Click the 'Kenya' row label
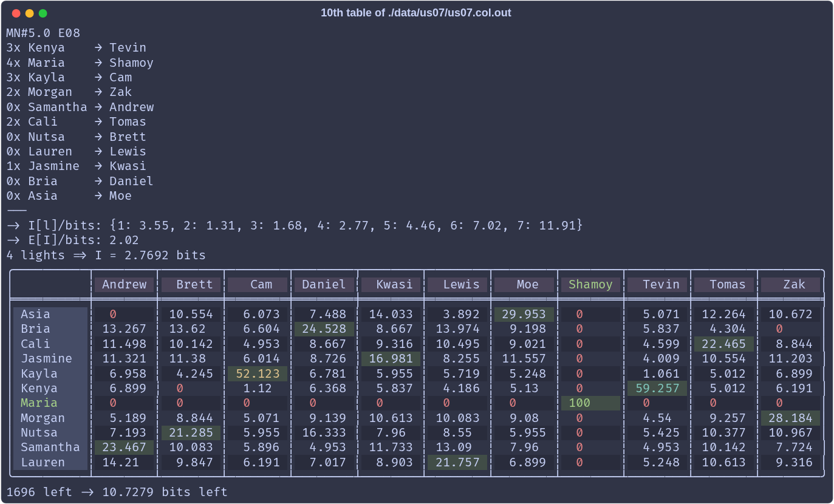This screenshot has width=834, height=504. [50, 388]
